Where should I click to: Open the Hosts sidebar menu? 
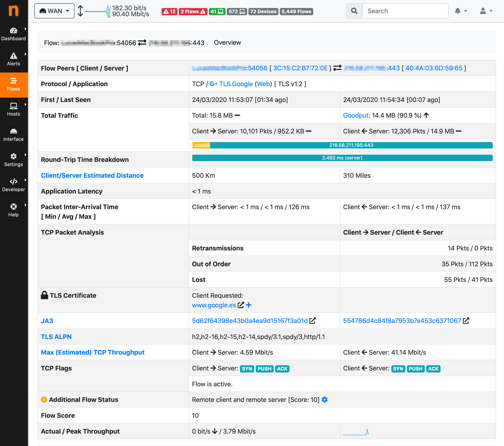point(14,109)
